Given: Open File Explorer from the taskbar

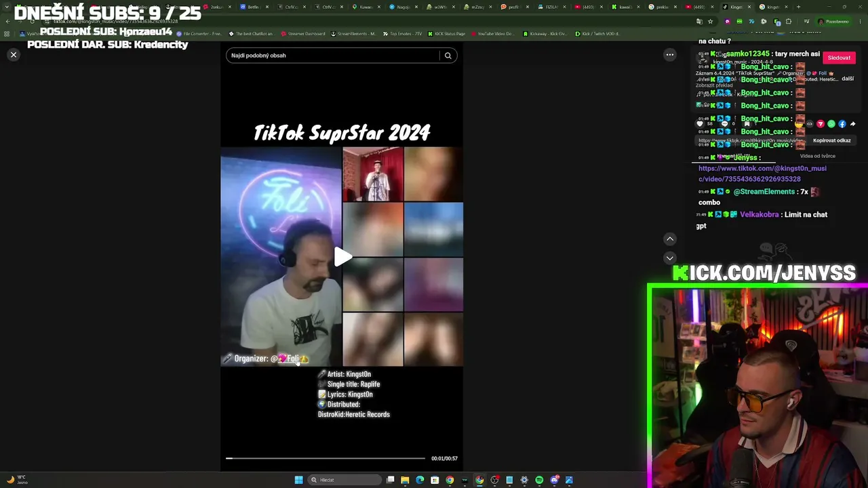Looking at the screenshot, I should point(405,480).
